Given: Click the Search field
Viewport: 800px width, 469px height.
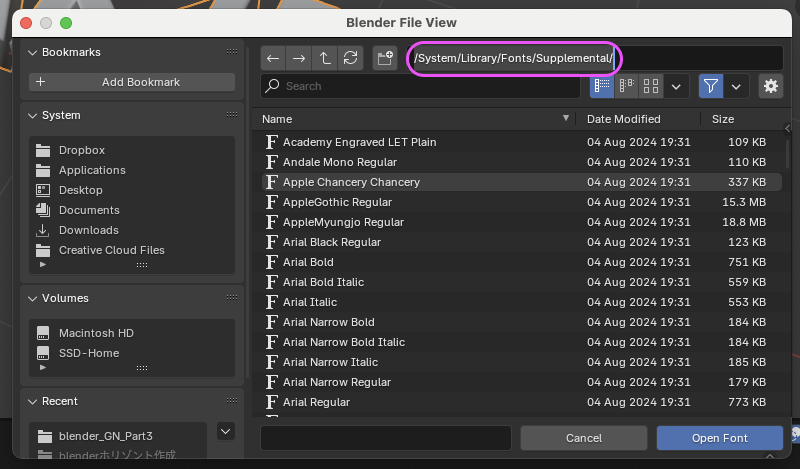Looking at the screenshot, I should point(420,86).
